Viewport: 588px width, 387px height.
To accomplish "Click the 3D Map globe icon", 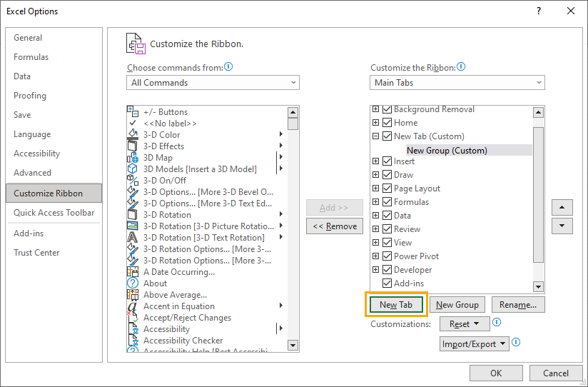I will (x=133, y=157).
